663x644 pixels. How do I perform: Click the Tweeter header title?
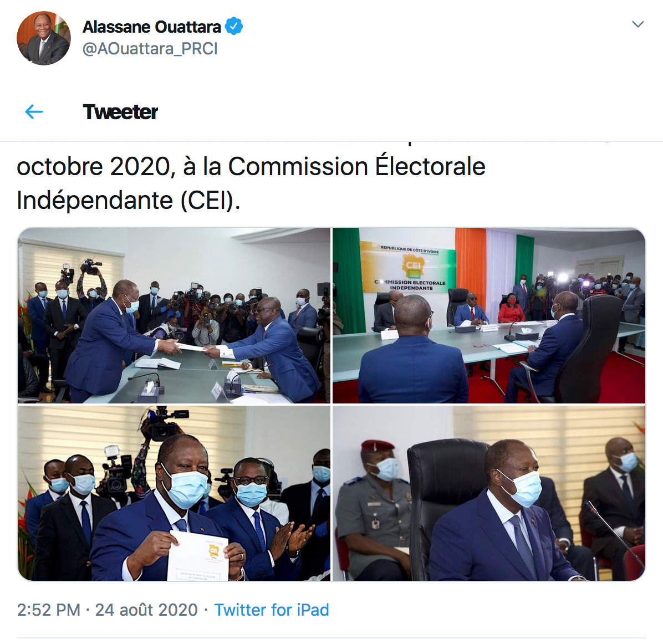120,112
